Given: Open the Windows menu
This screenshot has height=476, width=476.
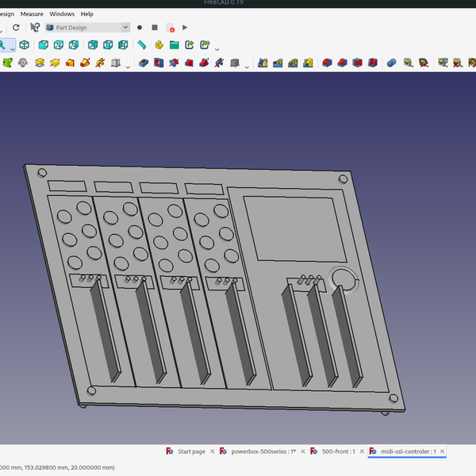Looking at the screenshot, I should (62, 14).
